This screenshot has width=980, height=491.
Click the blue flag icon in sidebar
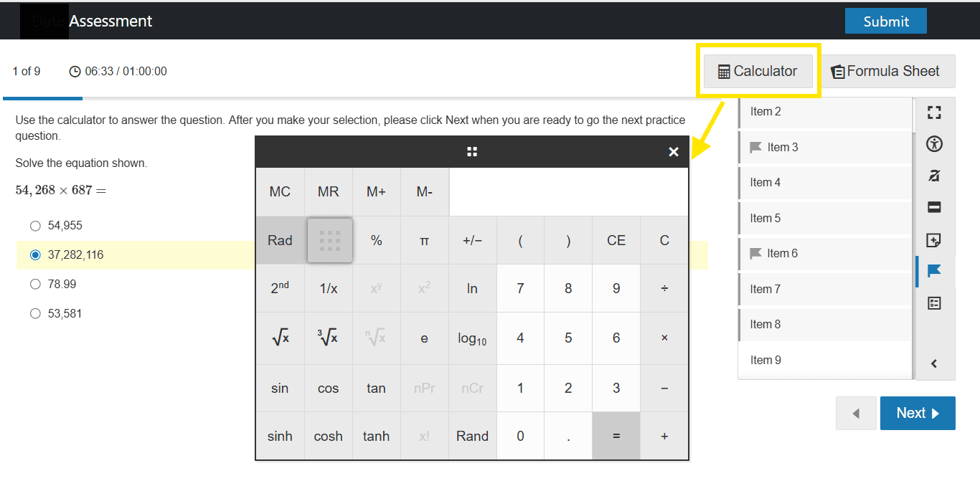tap(934, 271)
